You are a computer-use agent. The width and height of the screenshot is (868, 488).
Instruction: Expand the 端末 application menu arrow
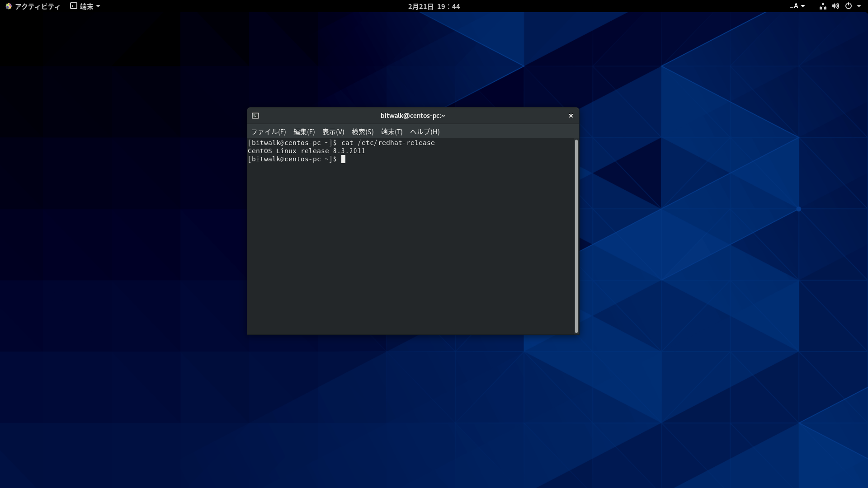point(98,6)
